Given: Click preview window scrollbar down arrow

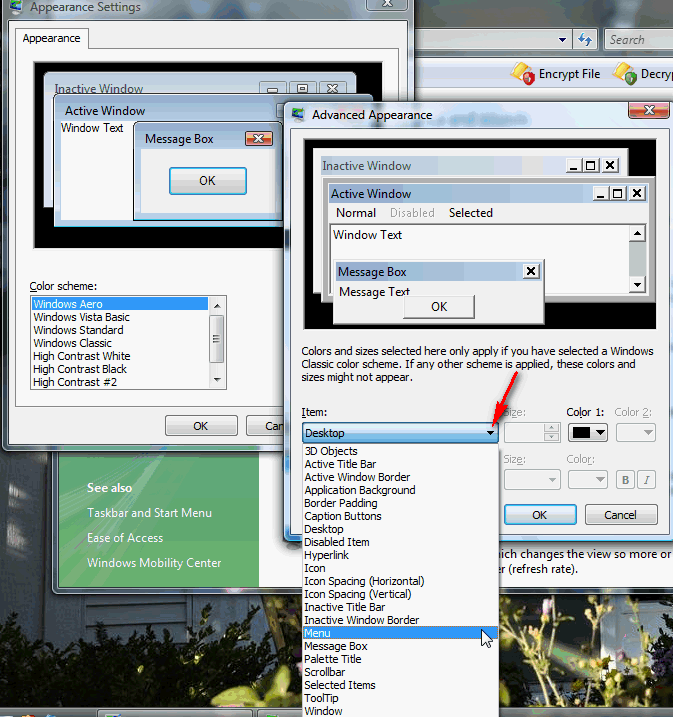Looking at the screenshot, I should pos(637,285).
